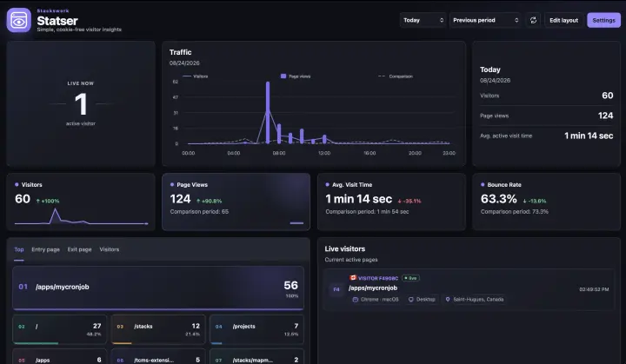
Task: Click the Saint-Hugues, Canada location text
Action: point(478,300)
